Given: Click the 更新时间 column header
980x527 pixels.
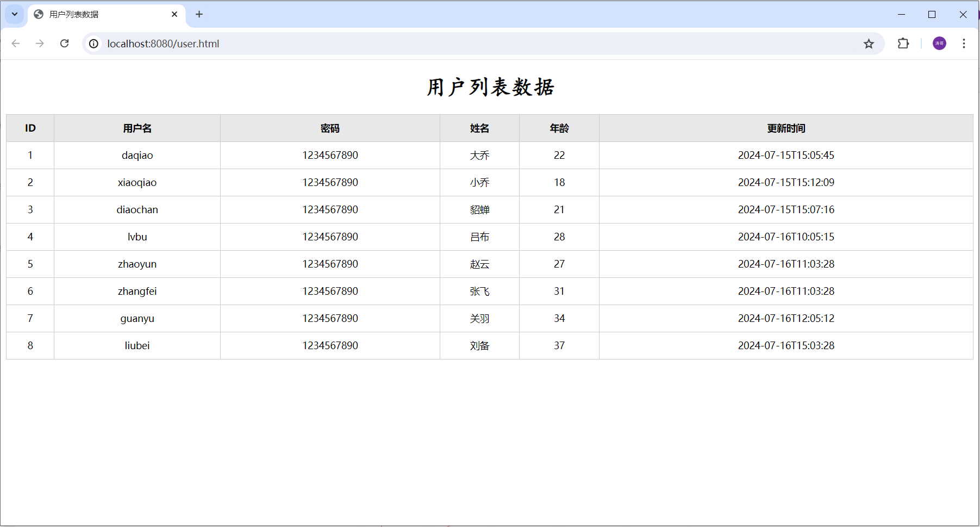Looking at the screenshot, I should 787,128.
